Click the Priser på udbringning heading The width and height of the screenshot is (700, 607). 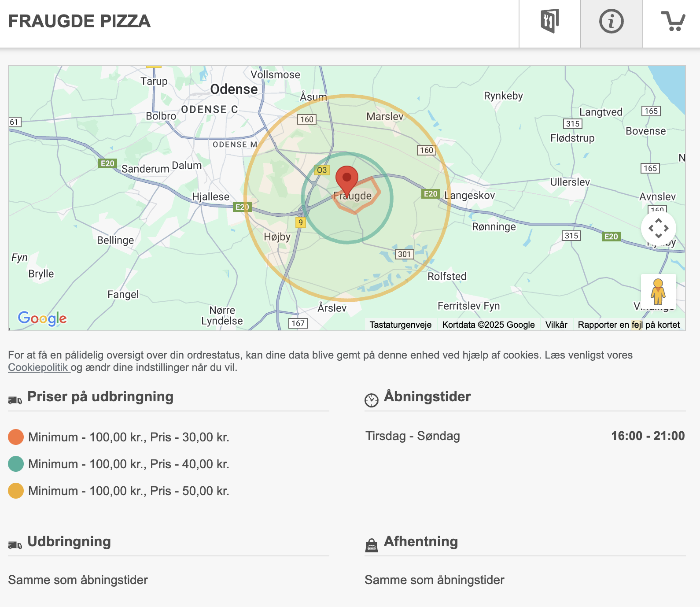(100, 396)
